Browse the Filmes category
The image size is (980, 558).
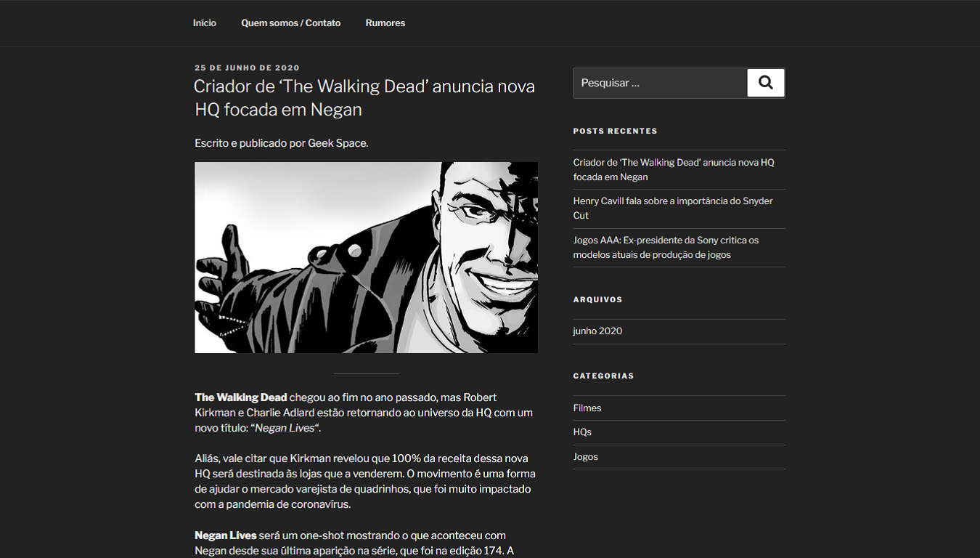(x=587, y=408)
